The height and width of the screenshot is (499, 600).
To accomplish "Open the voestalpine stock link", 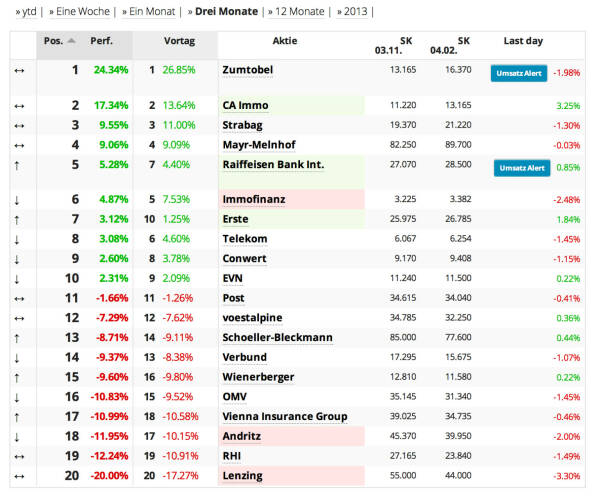I will [252, 318].
